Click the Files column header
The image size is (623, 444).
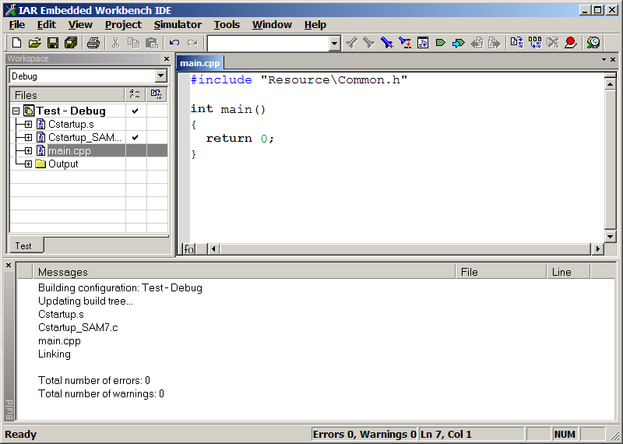coord(67,95)
